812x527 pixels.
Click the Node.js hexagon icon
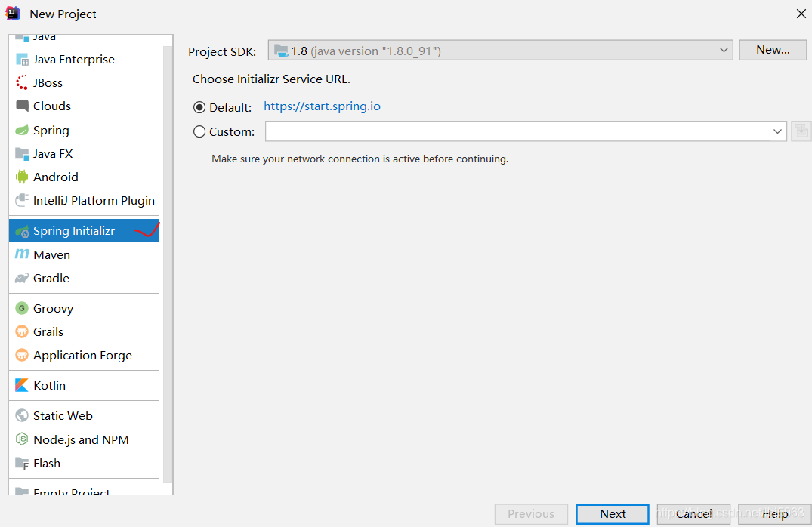[x=22, y=439]
